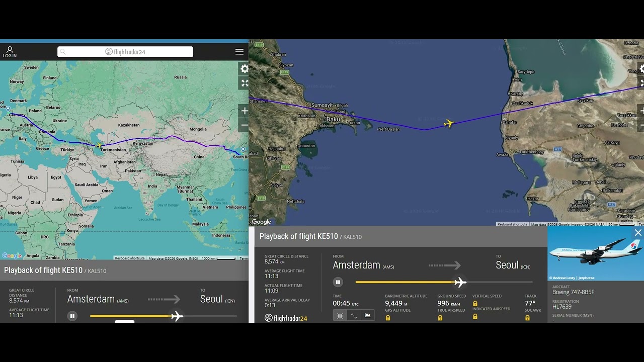Screen dimensions: 644x362
Task: Click average arrival delay 0:13 value
Action: [x=270, y=305]
